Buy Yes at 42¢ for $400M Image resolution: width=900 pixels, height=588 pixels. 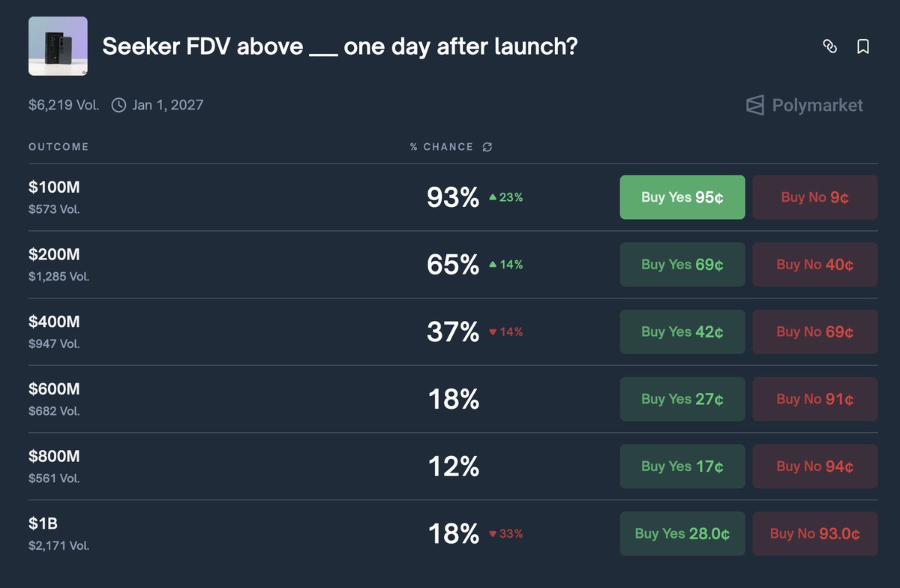(682, 331)
